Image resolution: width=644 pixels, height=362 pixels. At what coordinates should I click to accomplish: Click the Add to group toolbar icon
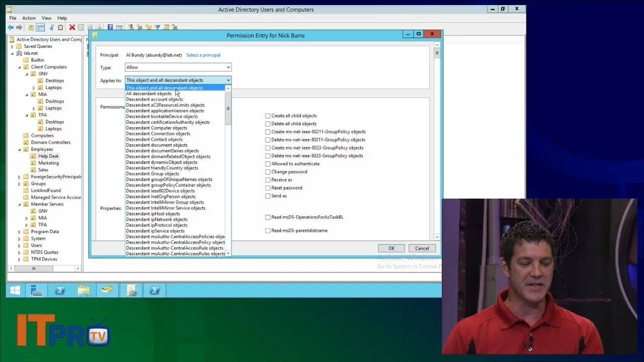click(175, 27)
